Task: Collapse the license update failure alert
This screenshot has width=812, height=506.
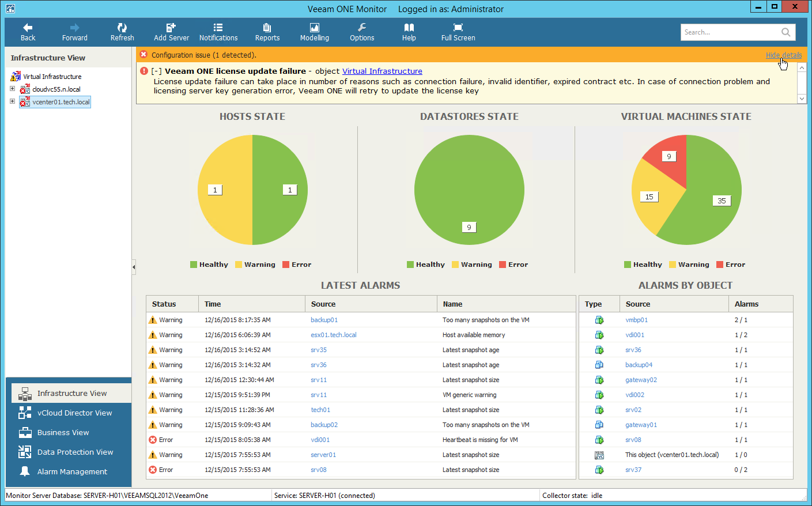Action: pyautogui.click(x=156, y=71)
